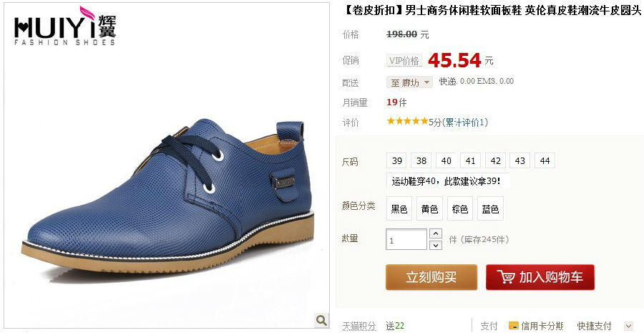Viewport: 644px width, 333px height.
Task: Click the credit card installment icon
Action: (x=513, y=326)
